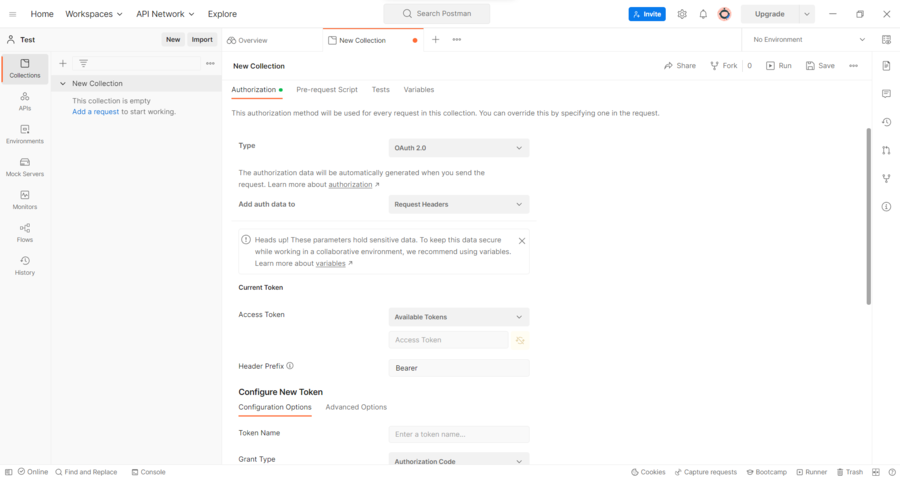
Task: Open help icon in status bar
Action: tap(891, 472)
